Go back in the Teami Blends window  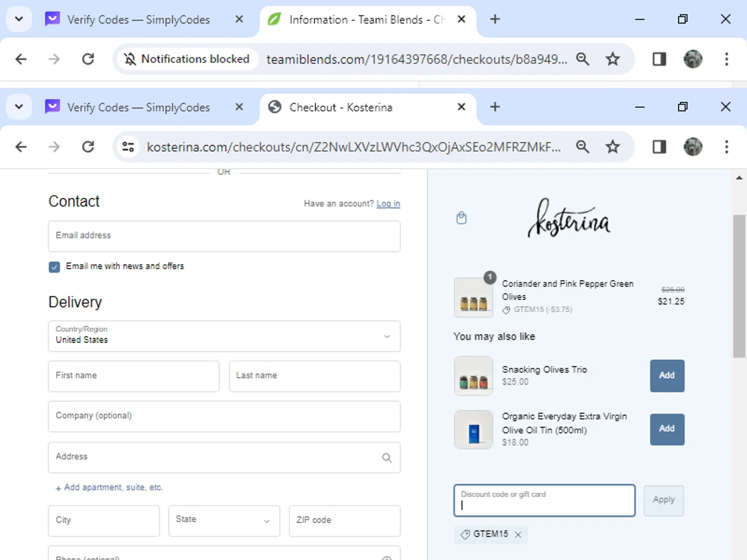tap(21, 59)
